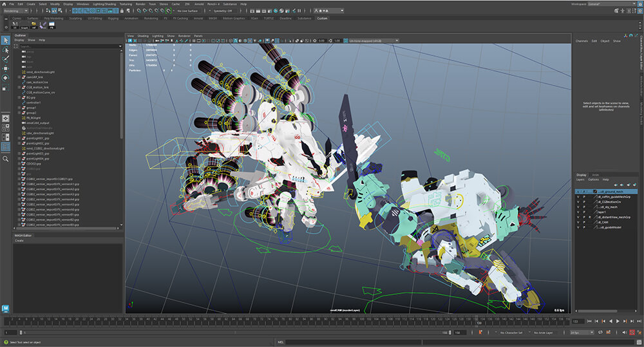Open the Un-tone-mapped (sRGB) view transform dropdown
644x347 pixels.
[374, 41]
